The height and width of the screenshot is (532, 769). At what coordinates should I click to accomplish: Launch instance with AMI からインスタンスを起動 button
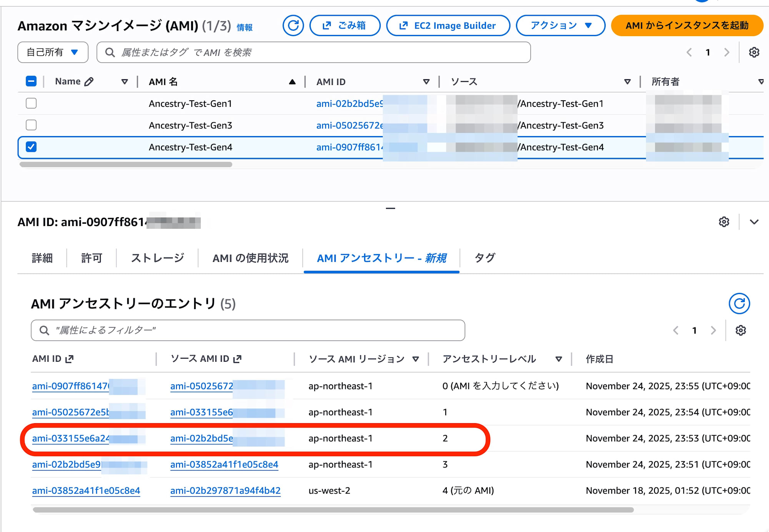(687, 25)
